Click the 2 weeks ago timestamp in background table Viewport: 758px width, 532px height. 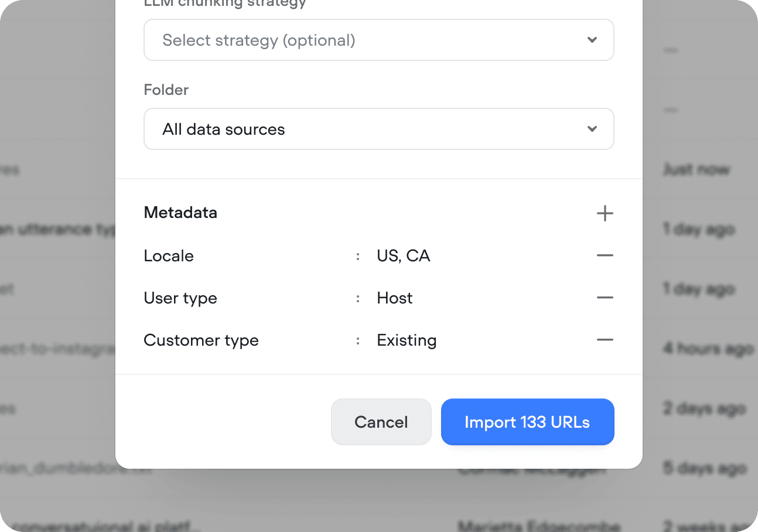coord(710,526)
